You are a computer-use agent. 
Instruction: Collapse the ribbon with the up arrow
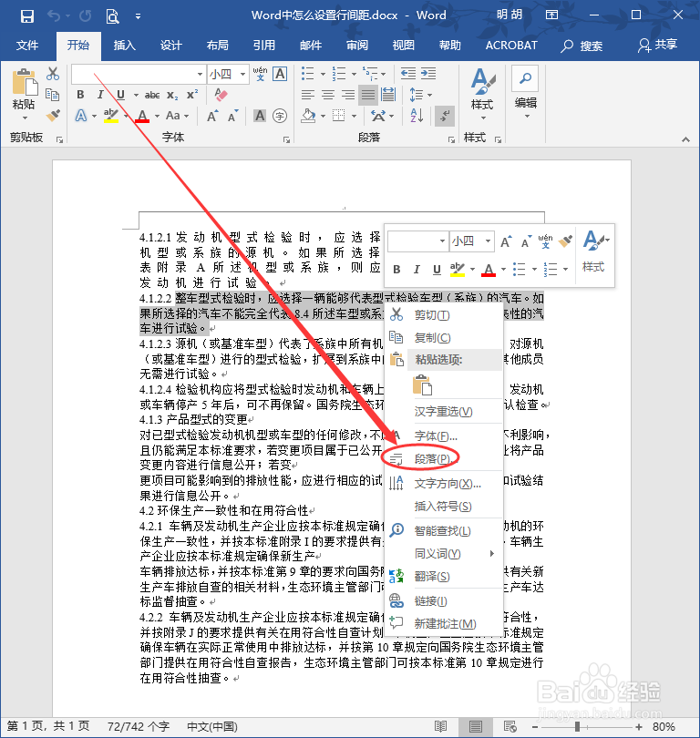click(686, 139)
